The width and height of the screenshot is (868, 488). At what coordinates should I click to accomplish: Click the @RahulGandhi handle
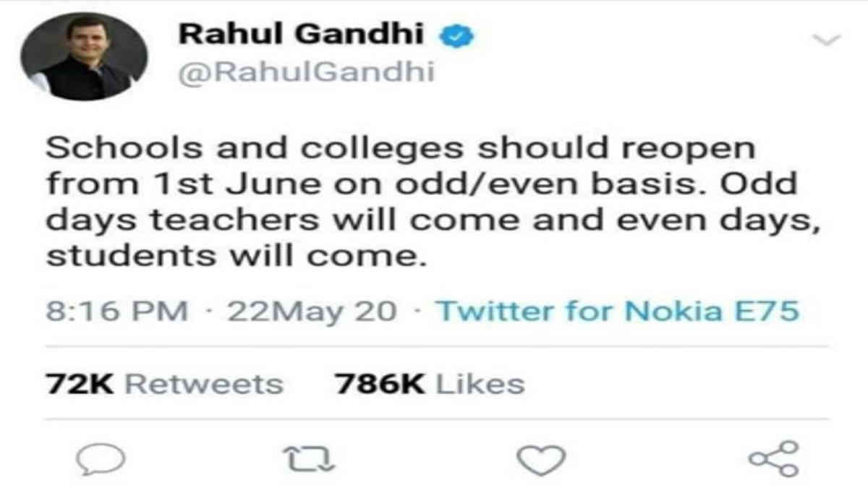[x=307, y=72]
